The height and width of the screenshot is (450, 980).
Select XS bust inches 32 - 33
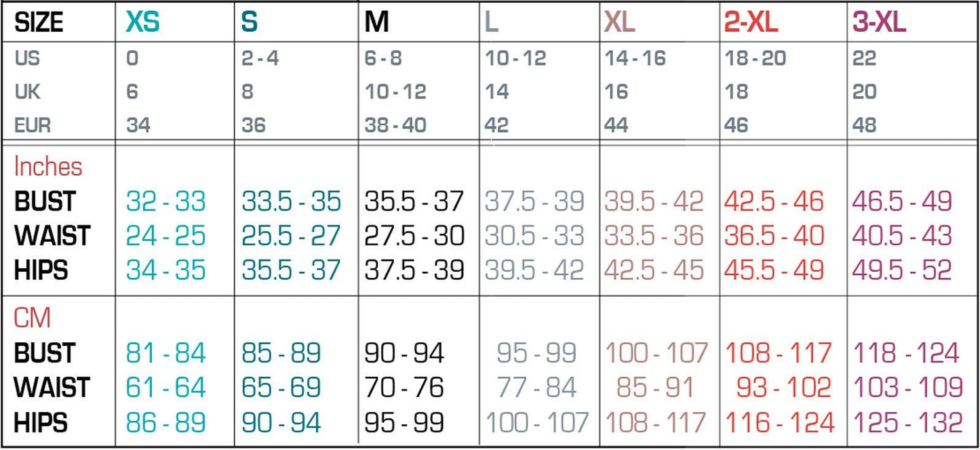(165, 202)
